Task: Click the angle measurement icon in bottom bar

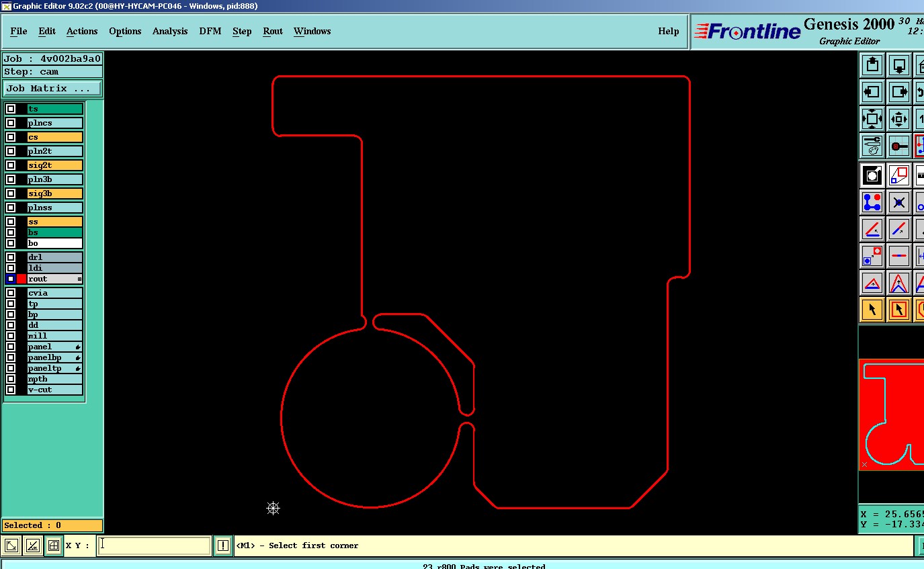Action: pos(33,545)
